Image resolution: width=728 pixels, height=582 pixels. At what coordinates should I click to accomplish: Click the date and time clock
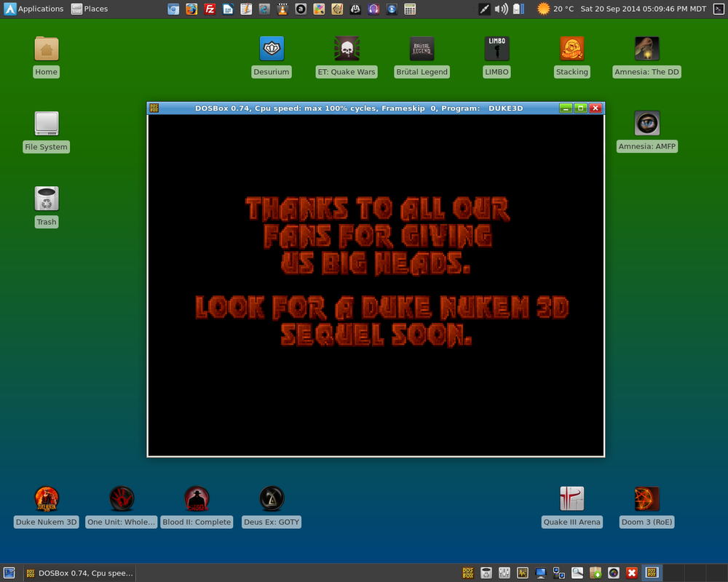click(x=643, y=9)
